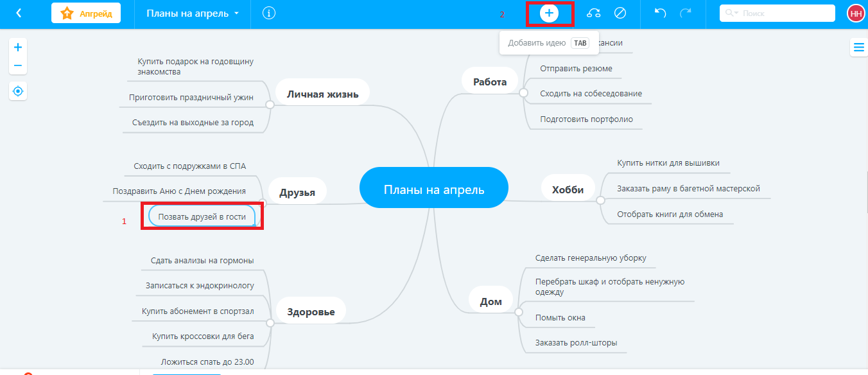Image resolution: width=868 pixels, height=375 pixels.
Task: Click the Апгрейд button
Action: tap(86, 13)
